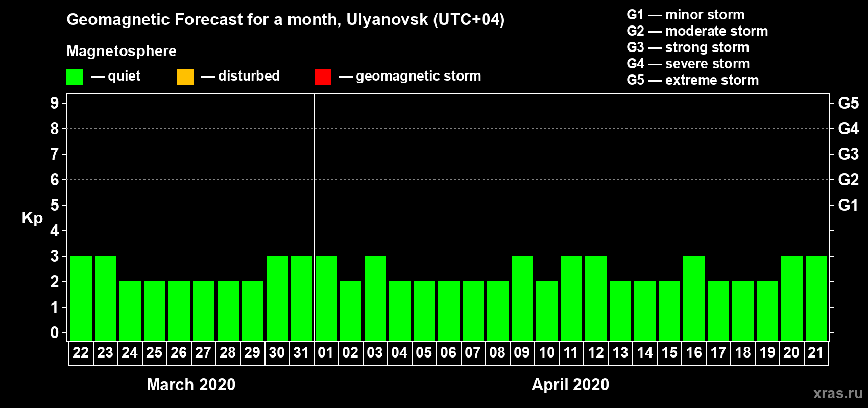Image resolution: width=868 pixels, height=408 pixels.
Task: Click the green bar above April 16
Action: pos(694,298)
